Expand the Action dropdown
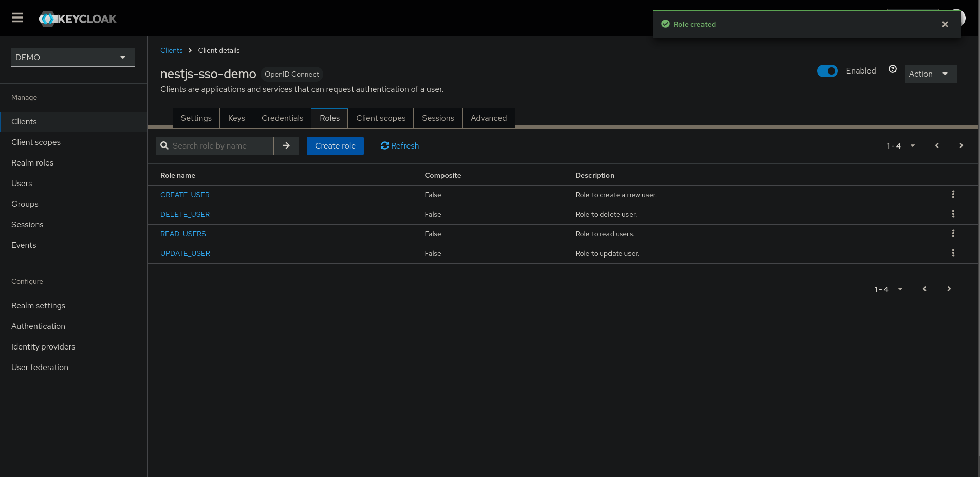Image resolution: width=980 pixels, height=477 pixels. coord(931,74)
